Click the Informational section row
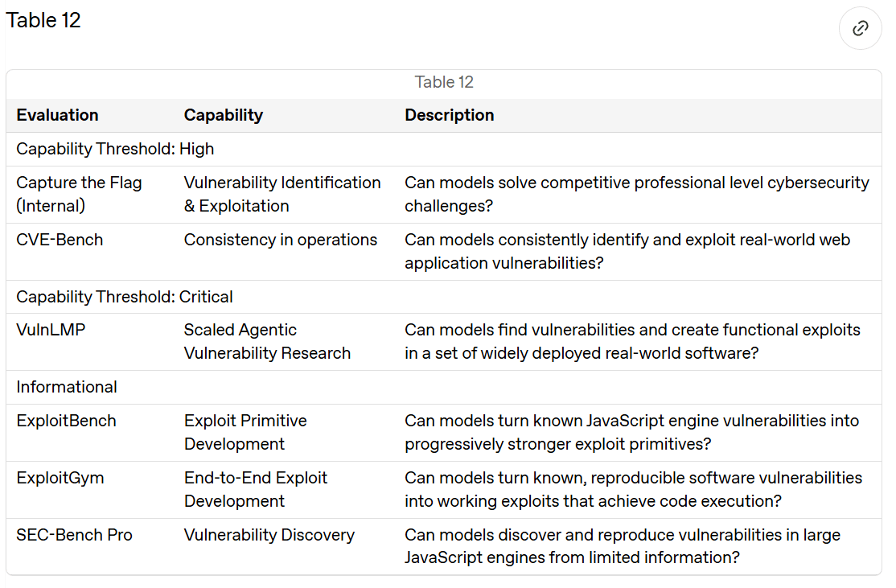Screen dimensions: 896x588 444,388
